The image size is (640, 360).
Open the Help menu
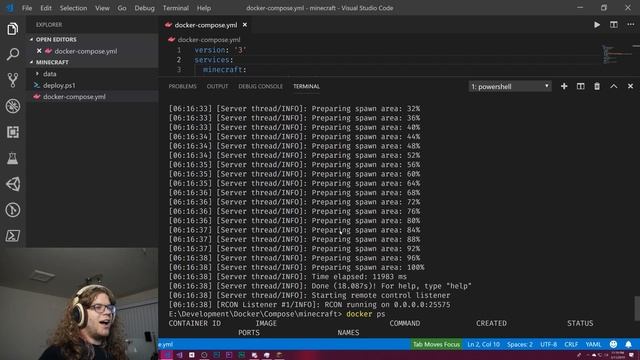point(204,8)
